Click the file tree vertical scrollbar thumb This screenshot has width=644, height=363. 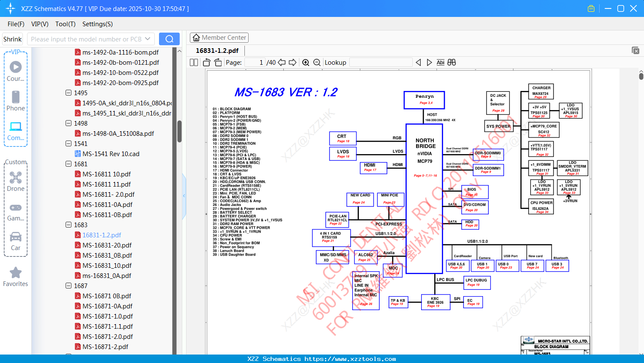pos(179,132)
